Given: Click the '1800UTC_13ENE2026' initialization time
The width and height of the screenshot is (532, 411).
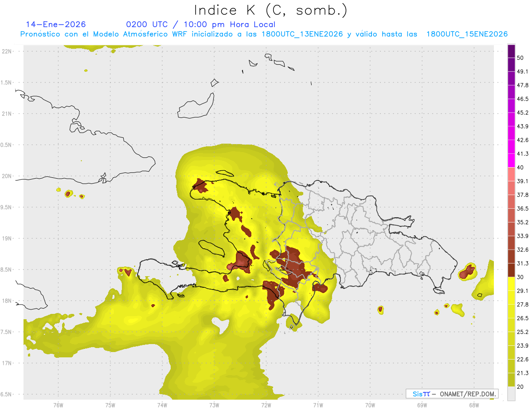Looking at the screenshot, I should (302, 34).
